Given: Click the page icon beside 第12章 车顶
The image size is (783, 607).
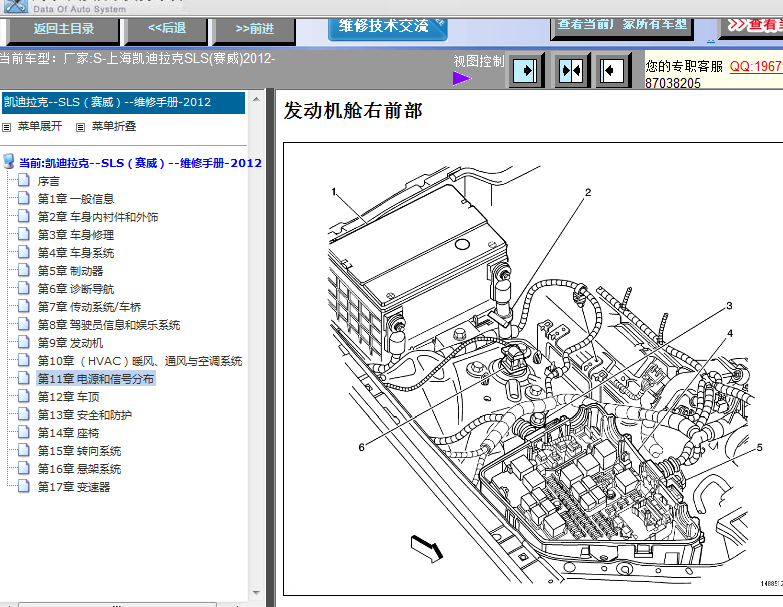Looking at the screenshot, I should (x=23, y=395).
